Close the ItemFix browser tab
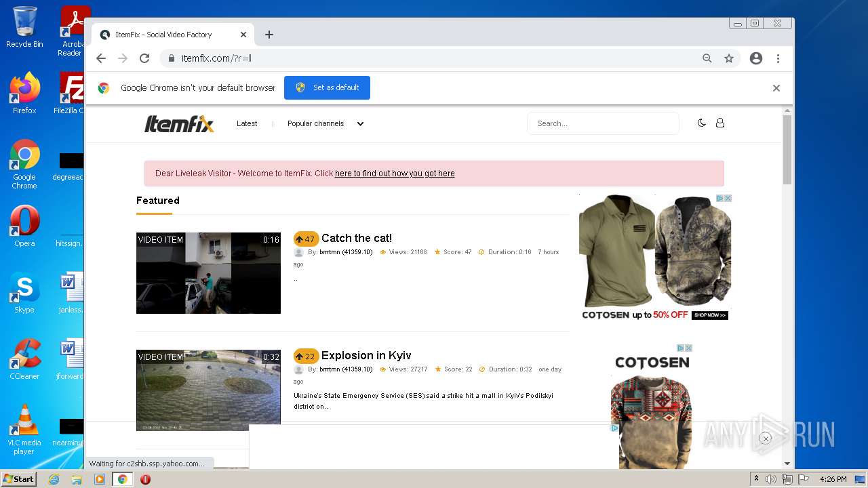Image resolution: width=868 pixels, height=488 pixels. (x=243, y=35)
